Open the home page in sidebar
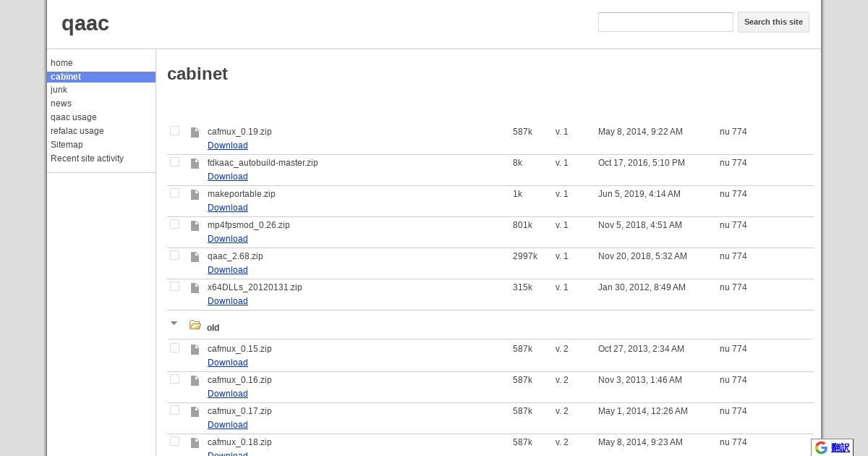 pyautogui.click(x=61, y=63)
